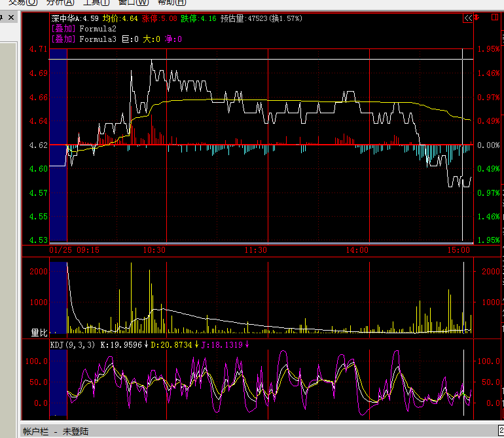This screenshot has width=504, height=438.
Task: Click the 4.71 price axis label
Action: (38, 49)
